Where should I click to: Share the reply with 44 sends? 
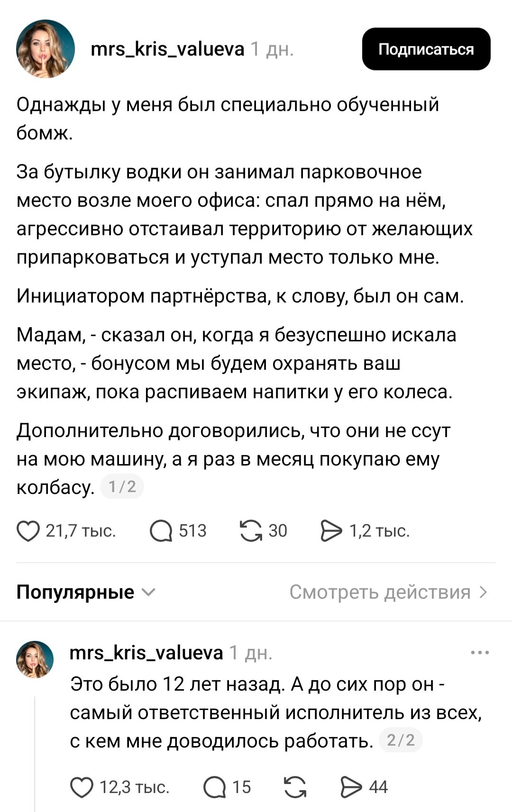pyautogui.click(x=351, y=787)
